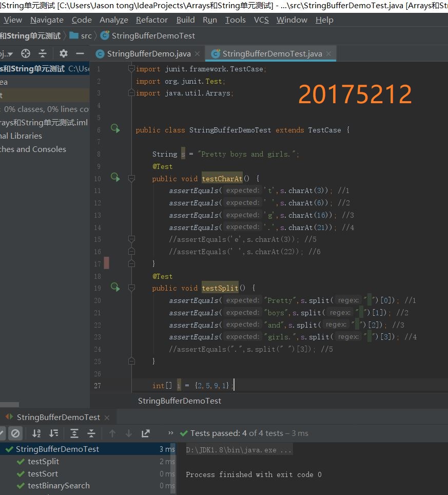Click StringBufferDemoTest in navigation breadcrumb
The width and height of the screenshot is (448, 495).
point(153,35)
